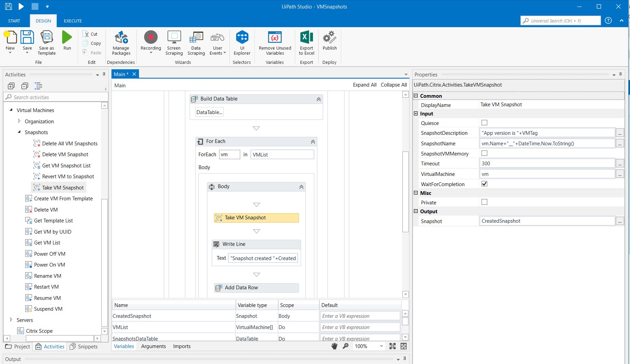Start Recording wizard
Screen dimensions: 630x364
pyautogui.click(x=151, y=37)
